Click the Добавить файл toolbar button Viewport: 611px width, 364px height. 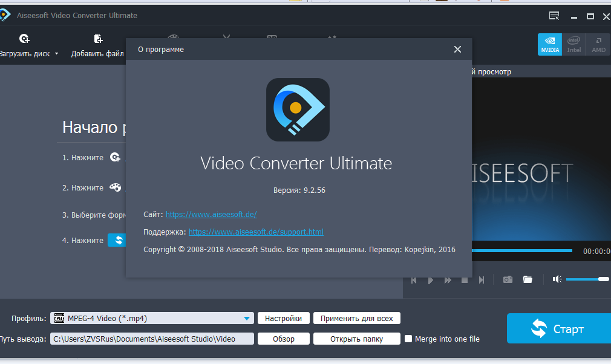(x=97, y=46)
